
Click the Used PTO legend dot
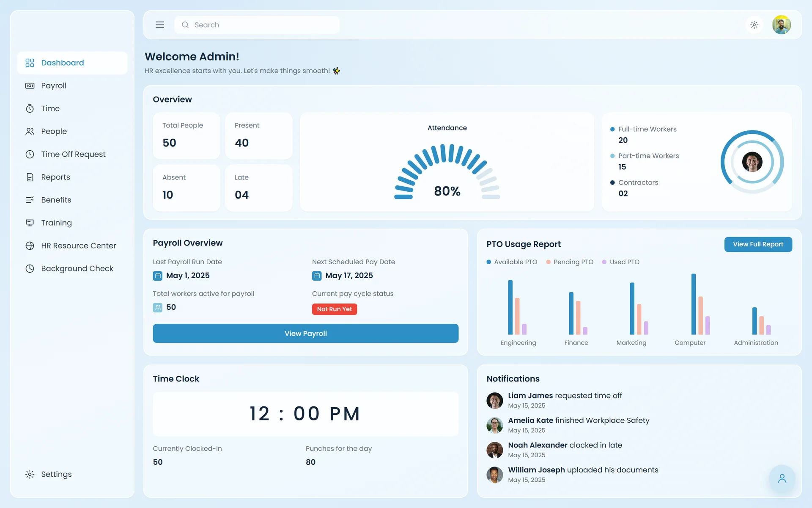click(604, 262)
